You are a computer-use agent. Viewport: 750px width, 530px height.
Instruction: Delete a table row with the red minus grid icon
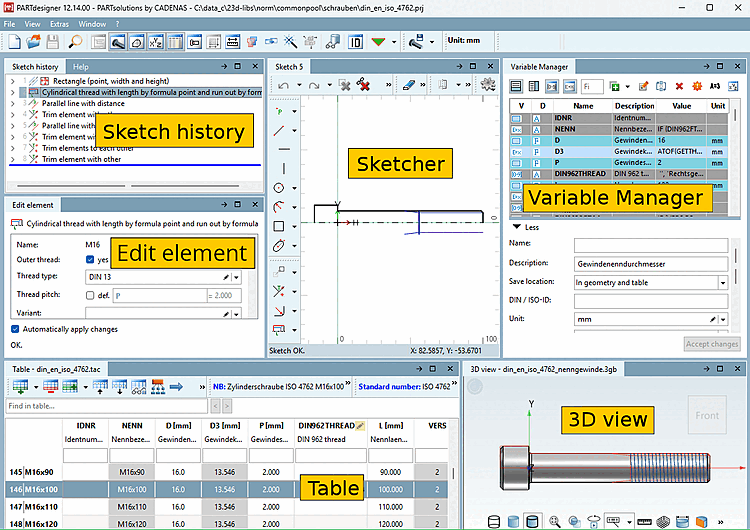50,386
